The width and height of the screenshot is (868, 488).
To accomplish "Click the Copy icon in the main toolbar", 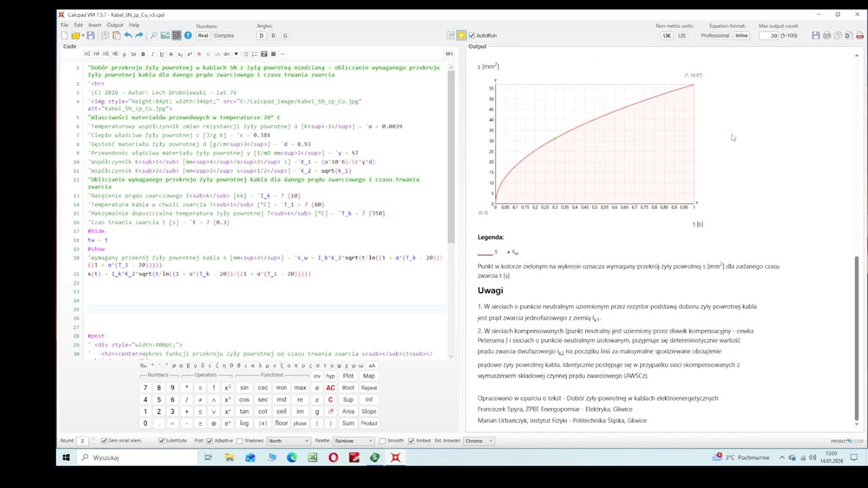I will coord(105,35).
